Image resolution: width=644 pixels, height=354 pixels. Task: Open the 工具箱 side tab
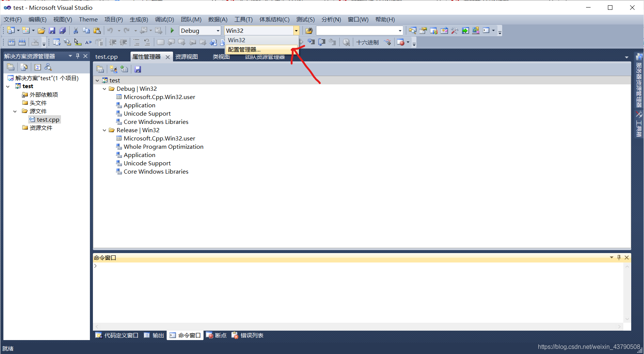coord(639,124)
